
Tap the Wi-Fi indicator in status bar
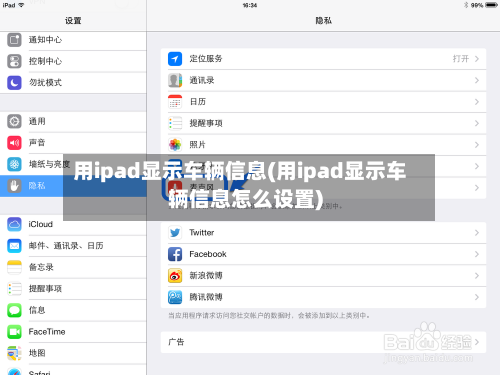pyautogui.click(x=21, y=5)
